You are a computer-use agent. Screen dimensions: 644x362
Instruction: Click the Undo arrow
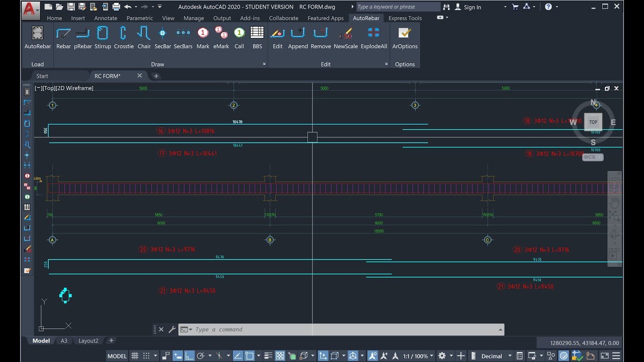pos(128,7)
